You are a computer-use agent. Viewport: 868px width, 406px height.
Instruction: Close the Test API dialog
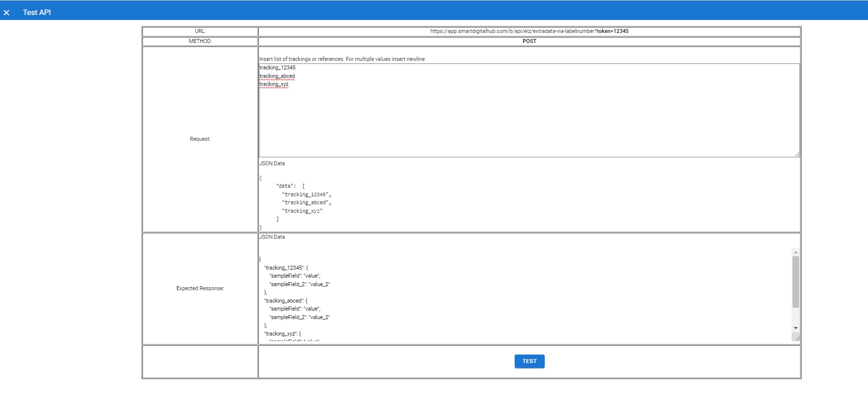(x=6, y=12)
